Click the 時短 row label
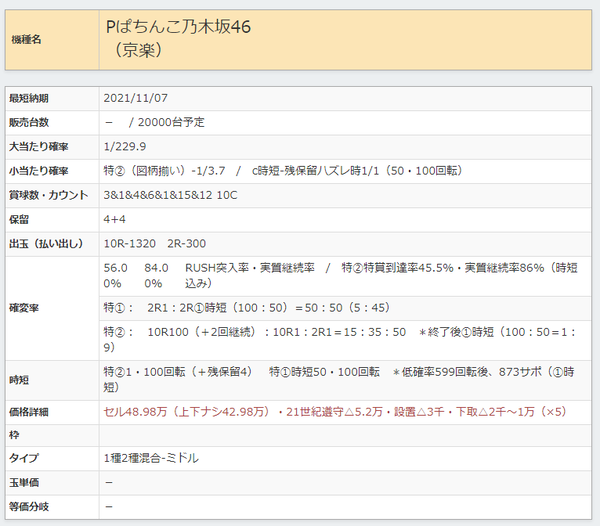600x526 pixels. coord(19,380)
